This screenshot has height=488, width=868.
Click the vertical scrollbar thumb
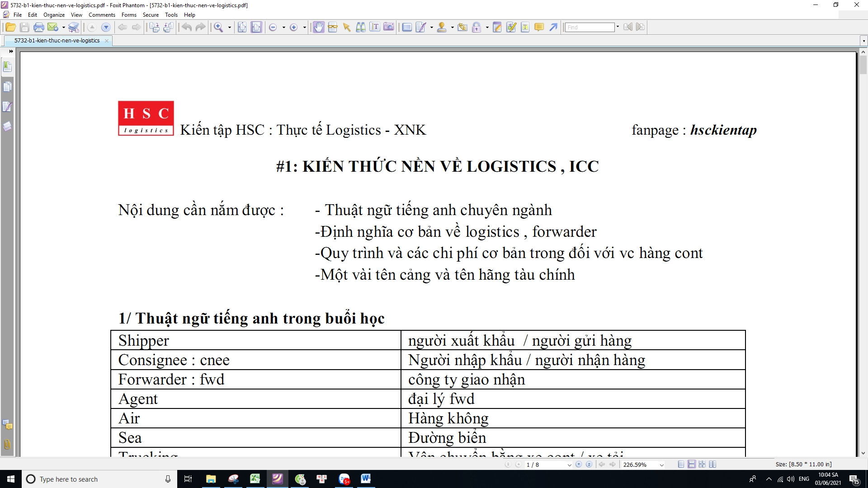coord(863,66)
